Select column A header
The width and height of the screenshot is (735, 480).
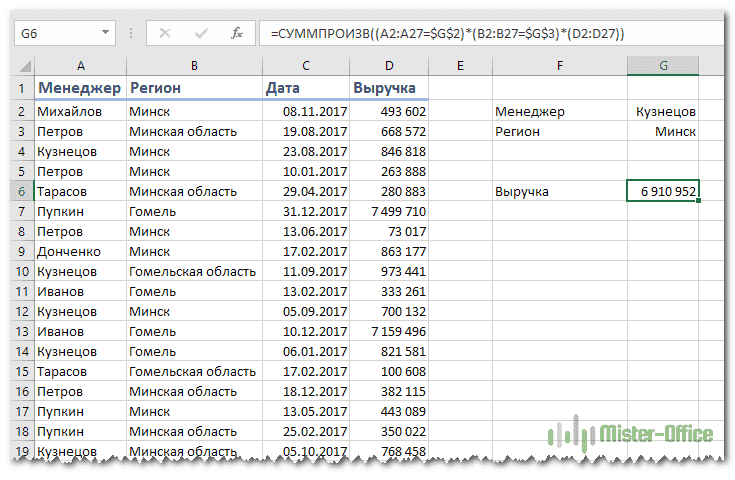[x=79, y=65]
